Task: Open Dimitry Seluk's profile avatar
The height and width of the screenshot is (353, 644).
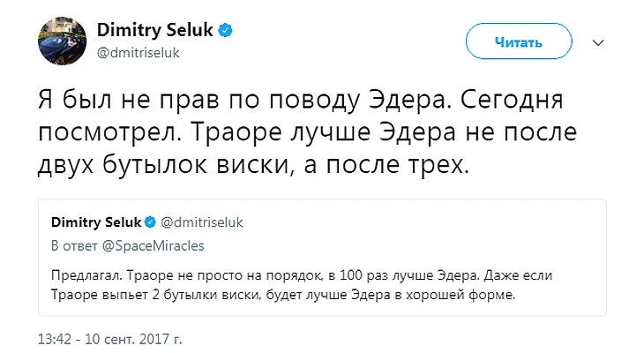Action: 61,41
